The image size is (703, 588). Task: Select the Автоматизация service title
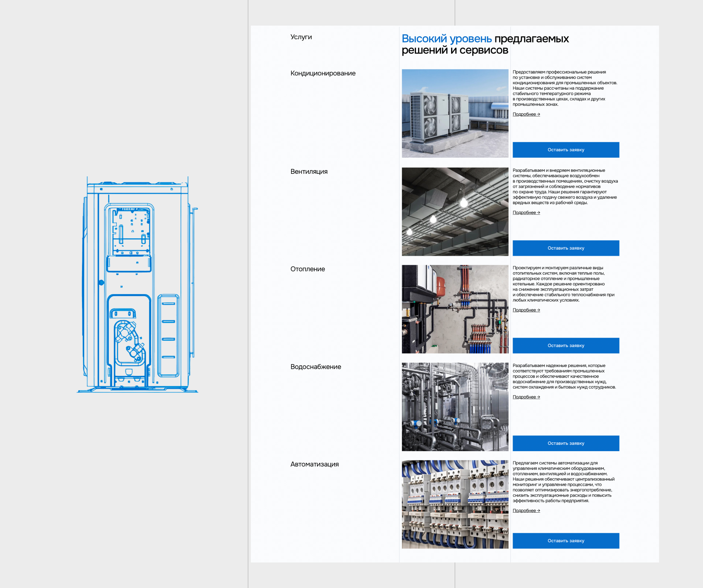tap(314, 464)
